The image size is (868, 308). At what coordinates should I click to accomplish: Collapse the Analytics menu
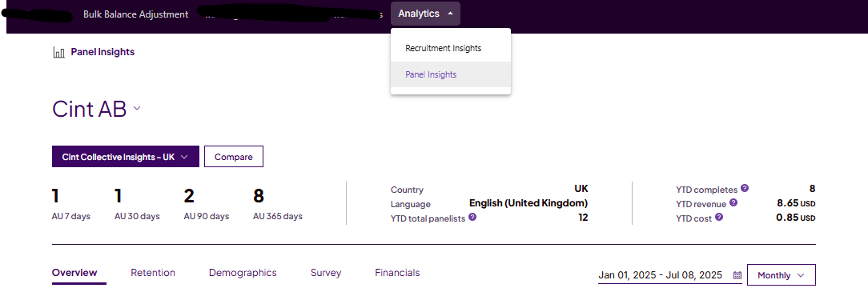coord(425,14)
